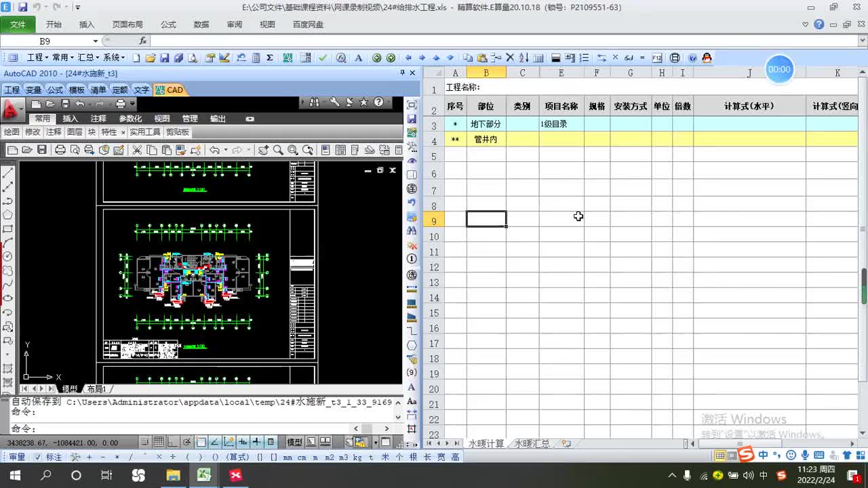Click the 模型 button in CAD status bar
The image size is (868, 488).
point(294,442)
